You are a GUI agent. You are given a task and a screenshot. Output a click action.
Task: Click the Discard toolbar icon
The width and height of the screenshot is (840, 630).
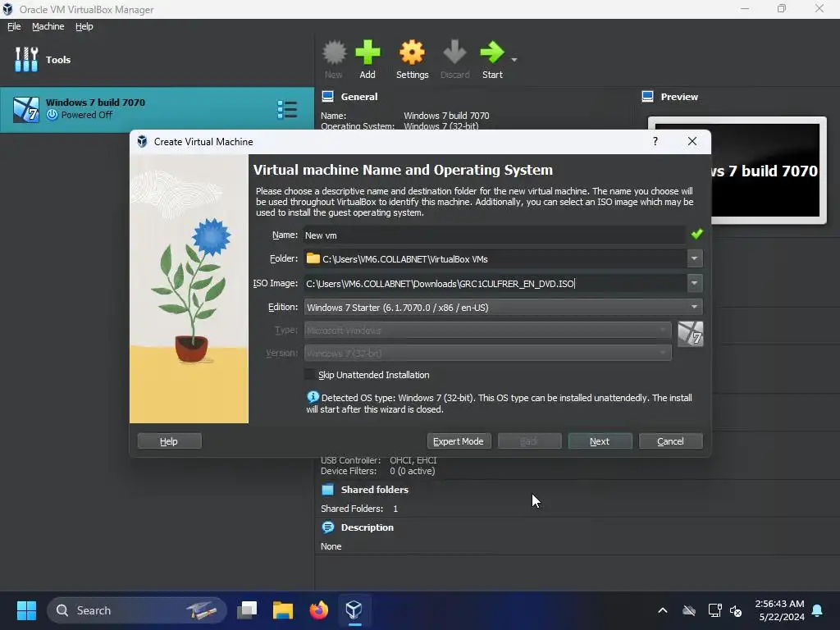pos(454,52)
